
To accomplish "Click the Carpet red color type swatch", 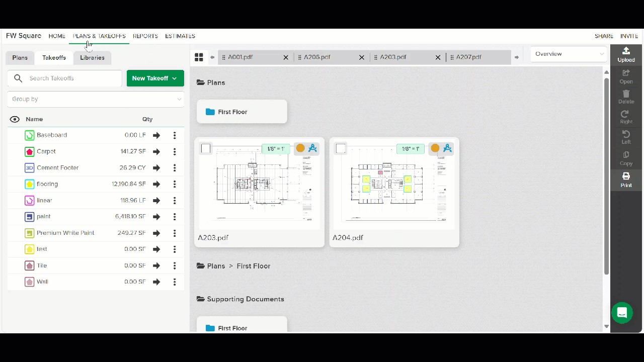I will (x=30, y=151).
